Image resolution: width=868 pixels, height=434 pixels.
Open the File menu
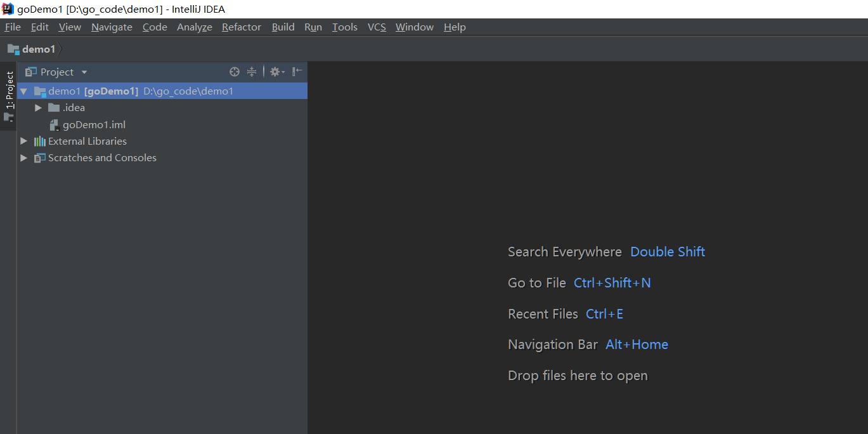click(13, 27)
